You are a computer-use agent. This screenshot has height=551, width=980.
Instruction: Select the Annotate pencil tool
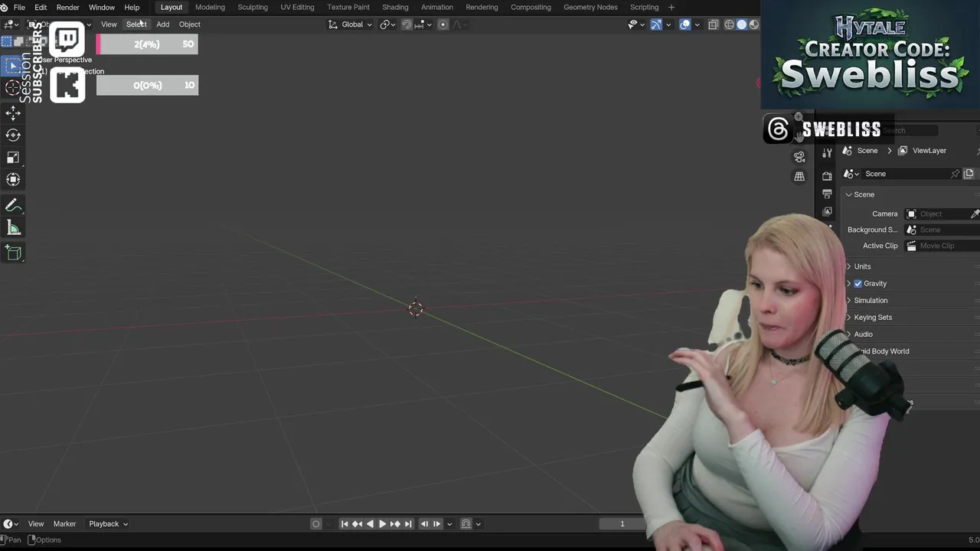coord(13,205)
